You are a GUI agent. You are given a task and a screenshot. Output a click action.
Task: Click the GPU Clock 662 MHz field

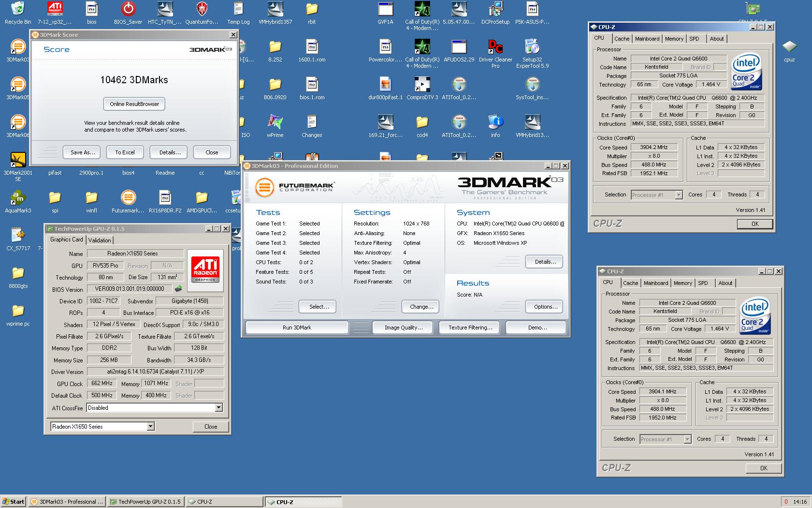tap(102, 383)
